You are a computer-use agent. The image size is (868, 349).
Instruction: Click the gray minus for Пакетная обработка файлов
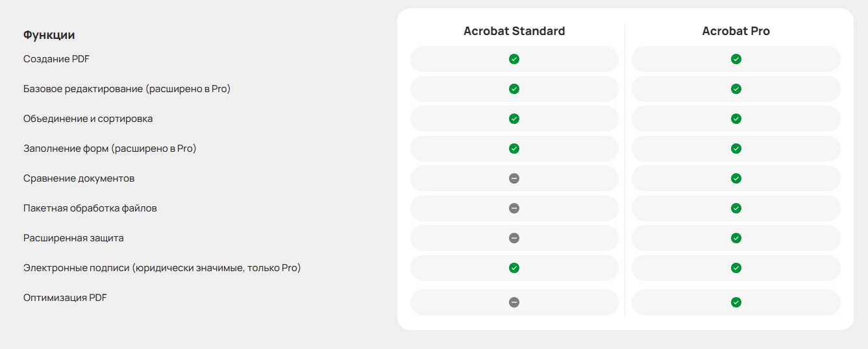click(514, 208)
